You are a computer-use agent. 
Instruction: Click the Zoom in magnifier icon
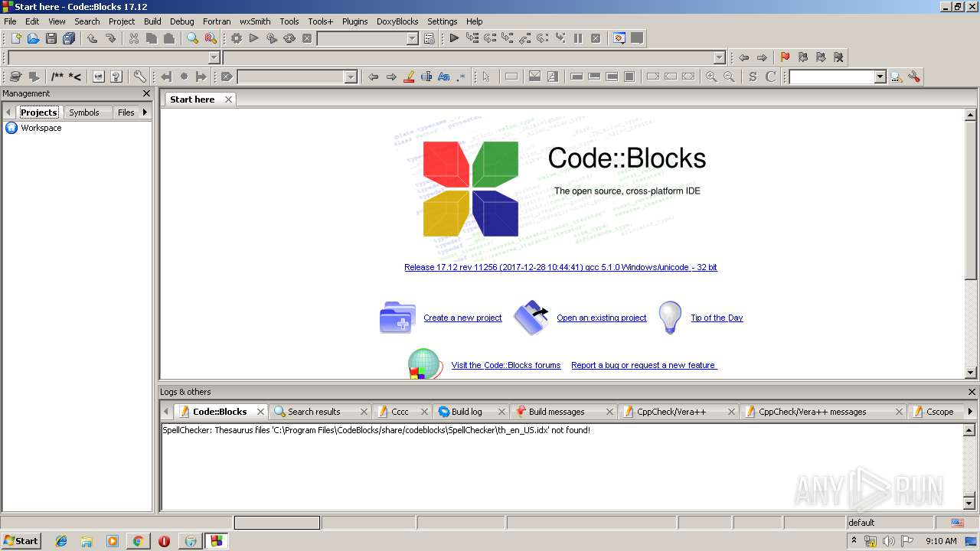pyautogui.click(x=711, y=77)
